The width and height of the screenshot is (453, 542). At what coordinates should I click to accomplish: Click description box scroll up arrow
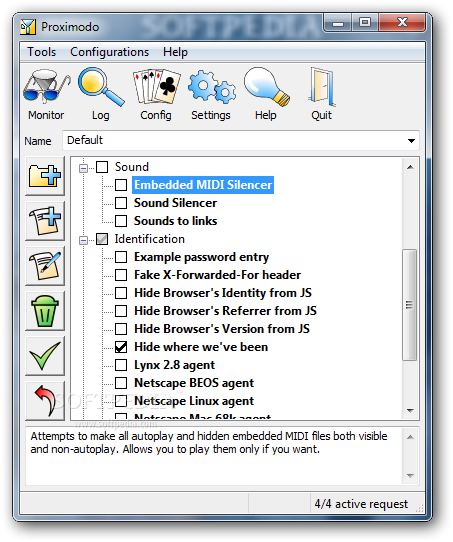(410, 437)
